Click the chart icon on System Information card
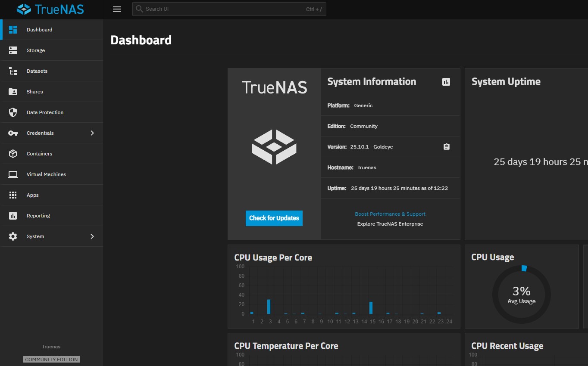The image size is (588, 366). 446,81
